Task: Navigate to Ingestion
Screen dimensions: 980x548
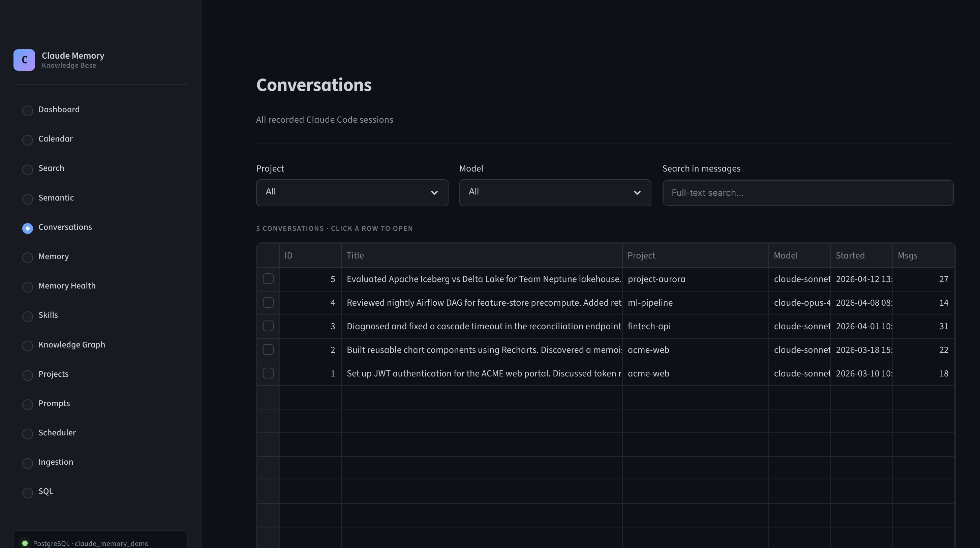Action: 56,462
